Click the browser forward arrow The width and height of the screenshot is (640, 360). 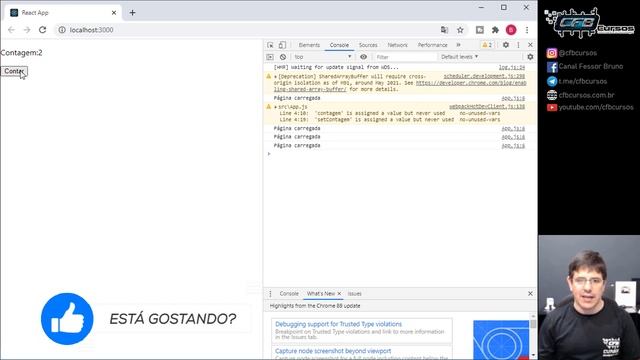tap(27, 30)
